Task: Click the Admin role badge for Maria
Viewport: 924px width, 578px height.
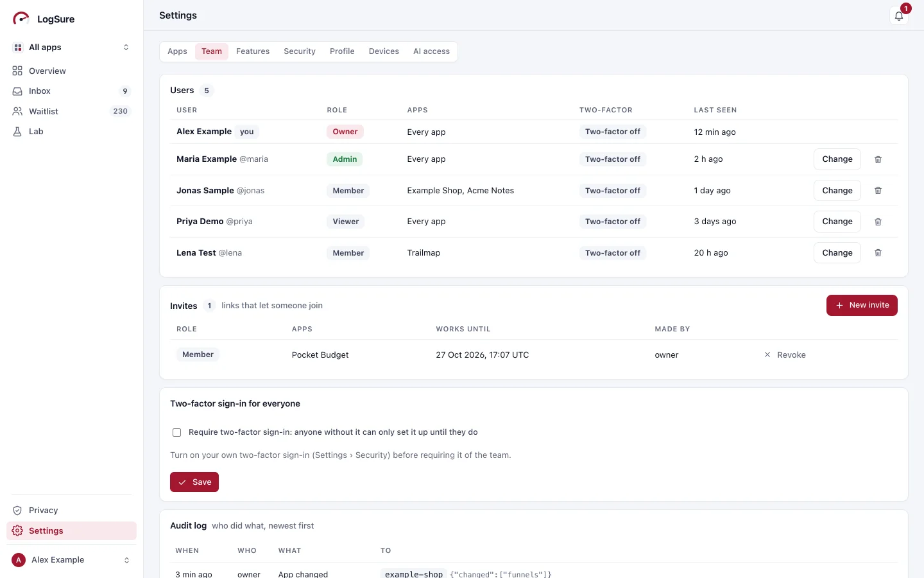Action: click(x=345, y=159)
